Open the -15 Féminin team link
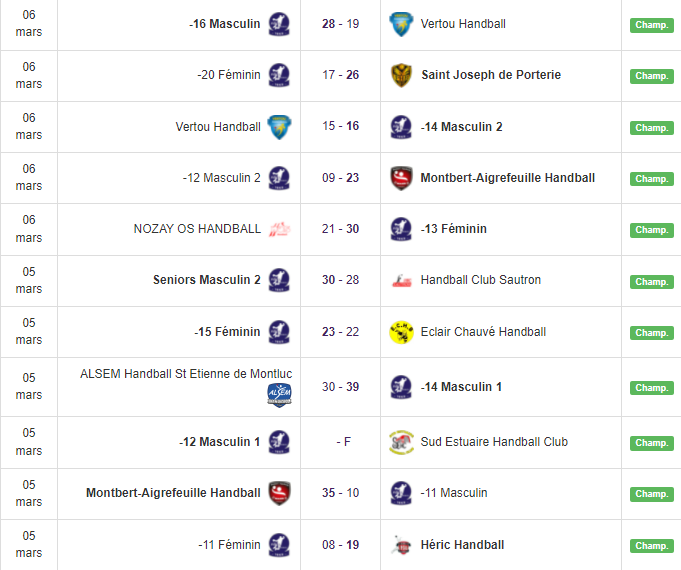The width and height of the screenshot is (681, 570). point(227,332)
